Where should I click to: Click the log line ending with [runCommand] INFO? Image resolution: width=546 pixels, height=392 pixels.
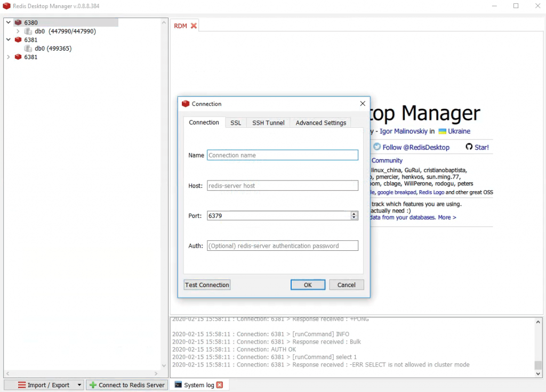point(260,334)
